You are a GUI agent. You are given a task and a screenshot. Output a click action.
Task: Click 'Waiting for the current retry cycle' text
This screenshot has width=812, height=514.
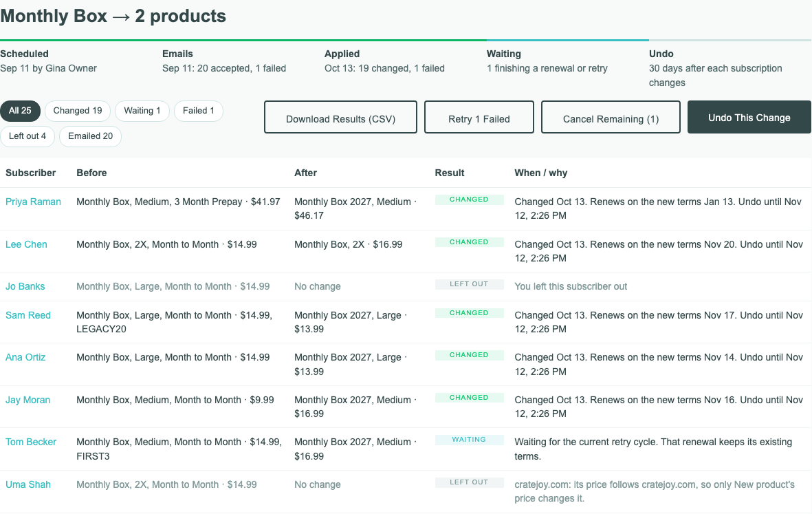(586, 442)
